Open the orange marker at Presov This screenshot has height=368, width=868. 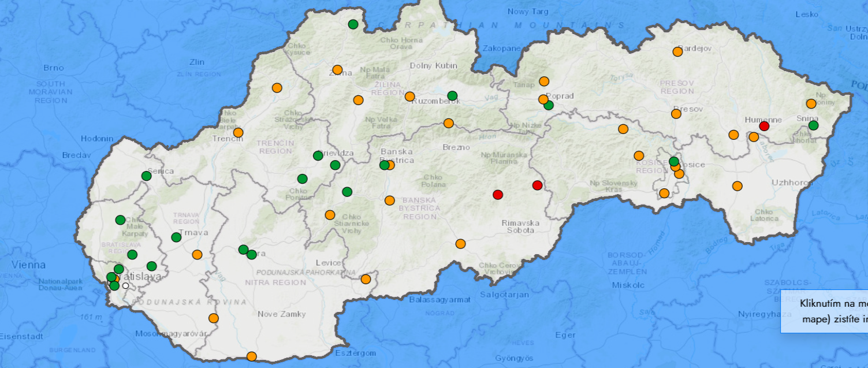pyautogui.click(x=676, y=114)
